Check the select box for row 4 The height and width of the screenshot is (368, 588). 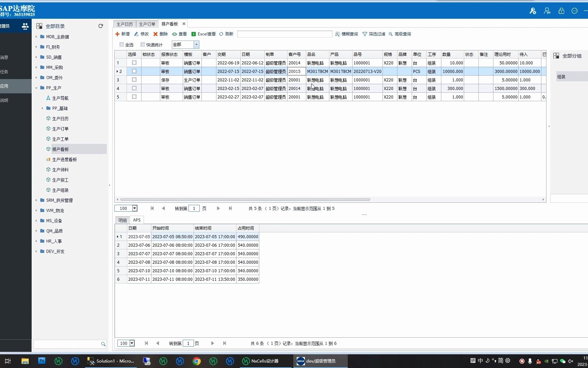[134, 88]
